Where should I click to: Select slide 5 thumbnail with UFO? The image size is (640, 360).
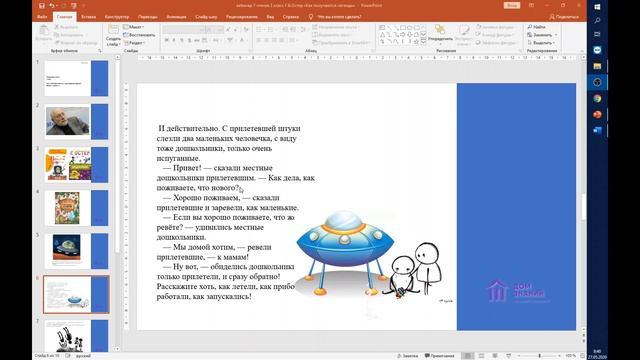click(x=76, y=251)
